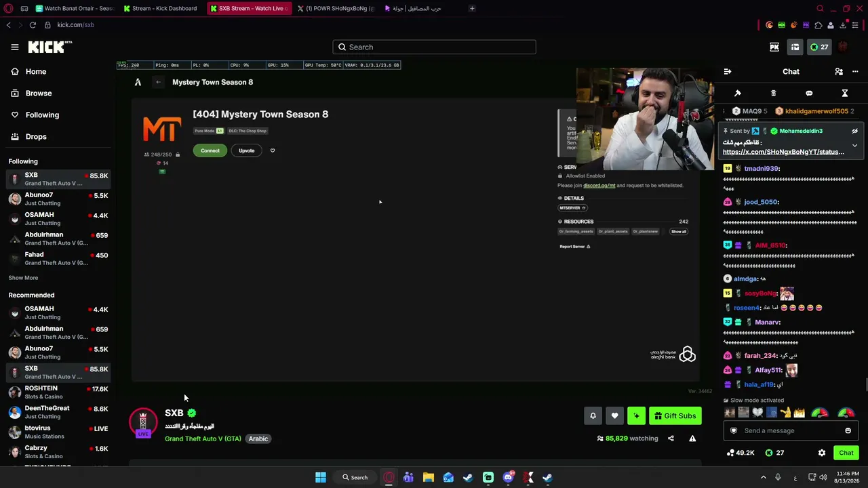Click the MAQ9 leaderboard entry
This screenshot has height=488, width=868.
(750, 111)
